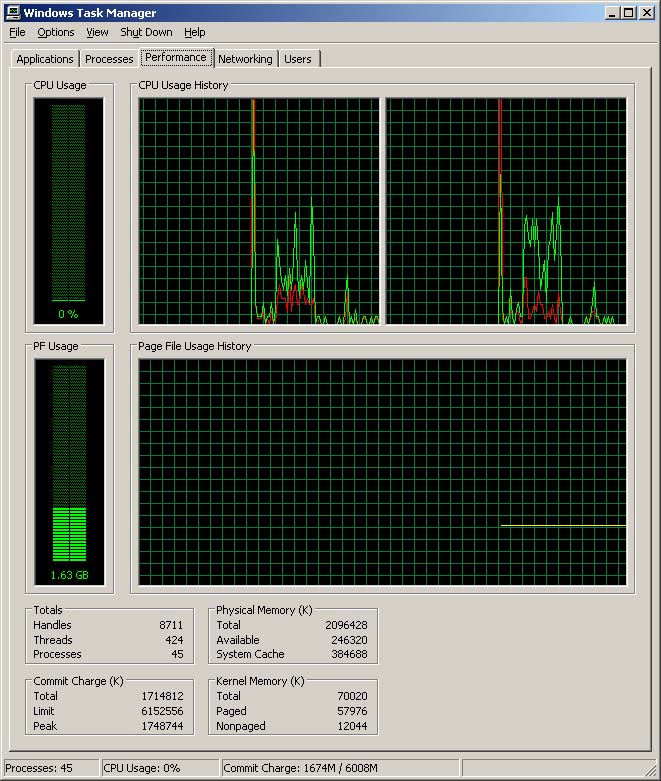
Task: Maximize the Task Manager window
Action: 627,12
